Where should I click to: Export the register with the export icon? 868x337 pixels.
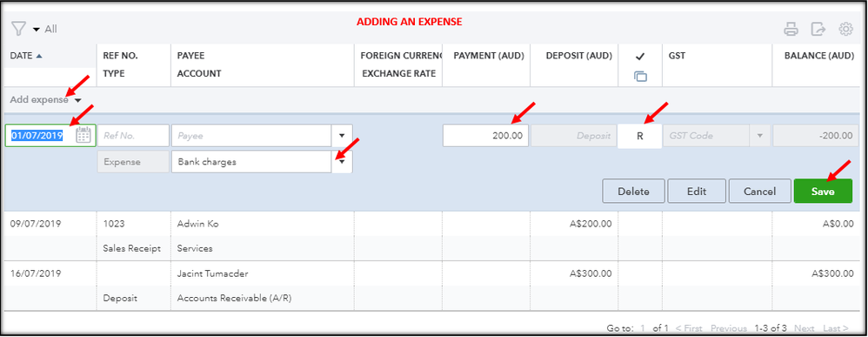pos(818,30)
